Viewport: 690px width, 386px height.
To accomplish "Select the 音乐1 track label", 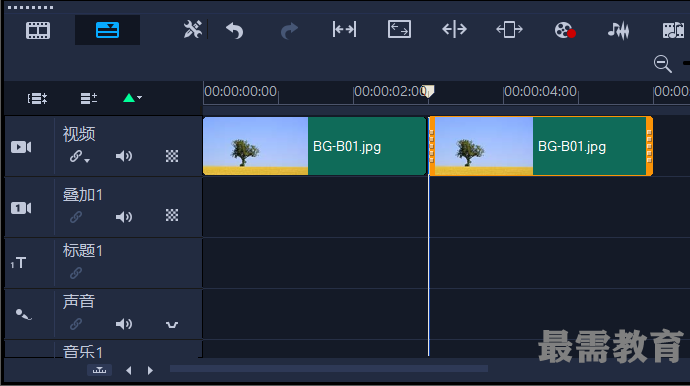I will (x=83, y=352).
